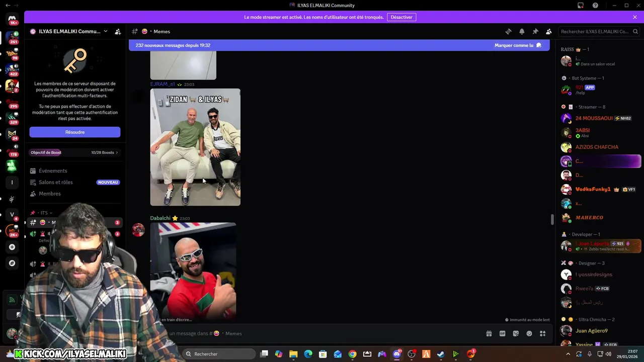Select the Memes channel in channel list
644x362 pixels.
75,222
